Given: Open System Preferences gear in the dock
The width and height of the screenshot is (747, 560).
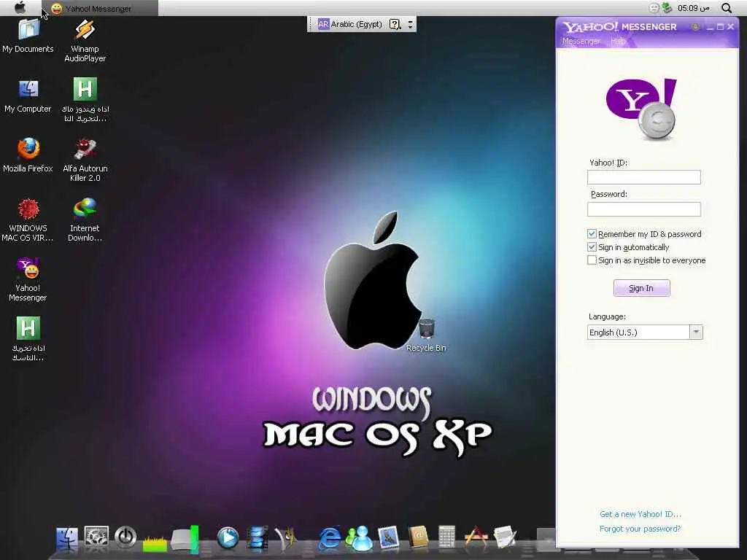Looking at the screenshot, I should click(x=97, y=537).
